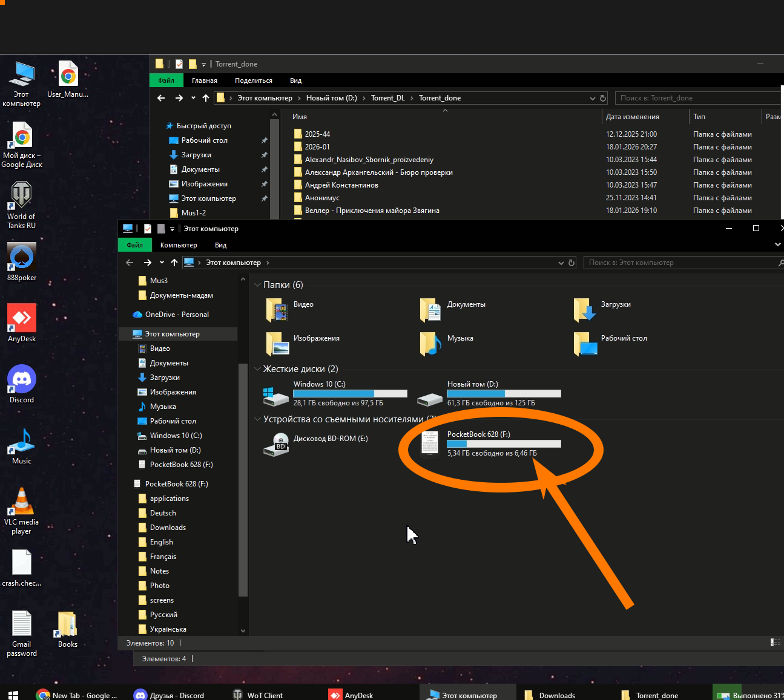
Task: Open Quick Access Toolbar dropdown in Этот компьютер title bar
Action: (x=172, y=229)
